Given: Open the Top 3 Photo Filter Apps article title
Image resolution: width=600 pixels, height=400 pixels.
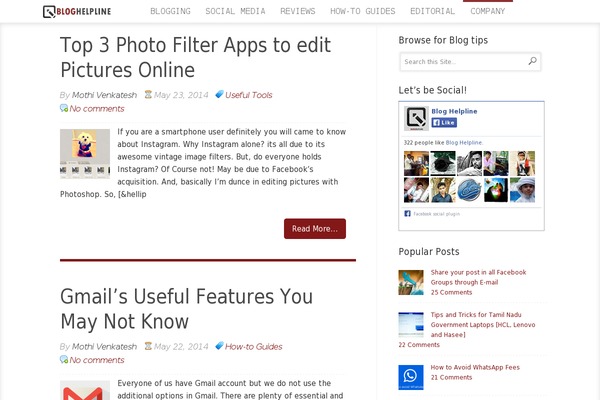Looking at the screenshot, I should pos(195,57).
